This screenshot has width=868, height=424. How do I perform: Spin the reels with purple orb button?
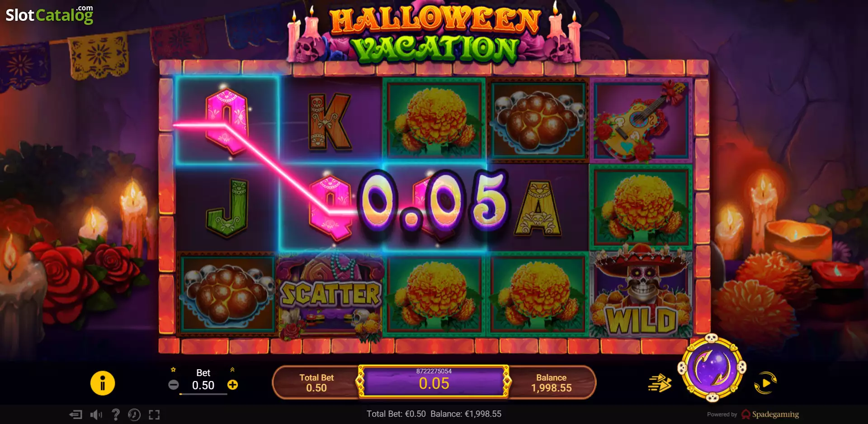click(x=712, y=368)
